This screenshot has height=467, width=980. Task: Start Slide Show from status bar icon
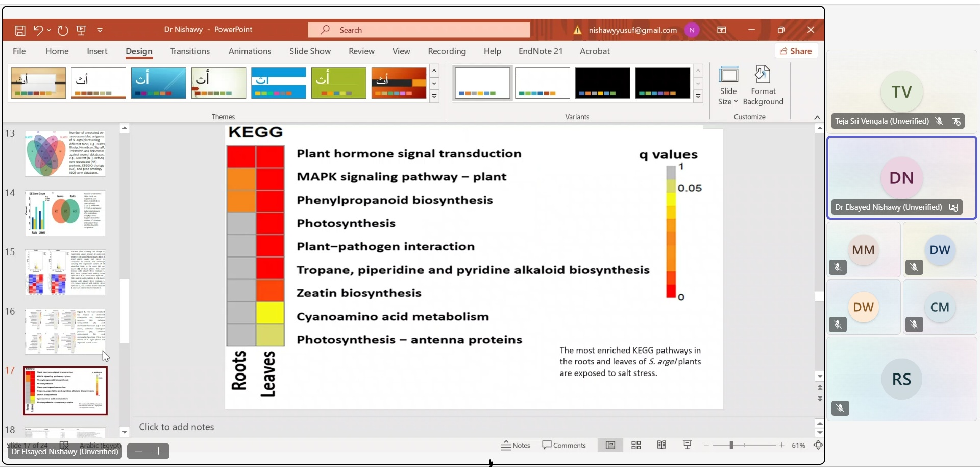coord(688,446)
